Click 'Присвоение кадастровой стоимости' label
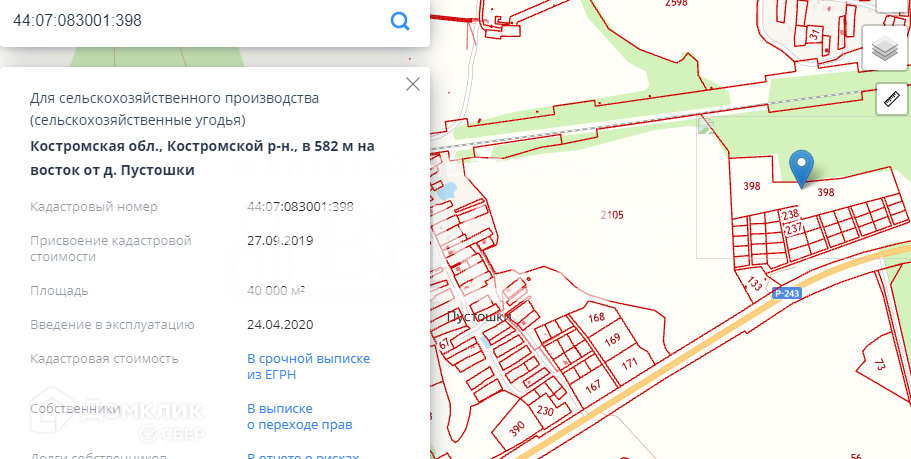 [110, 249]
